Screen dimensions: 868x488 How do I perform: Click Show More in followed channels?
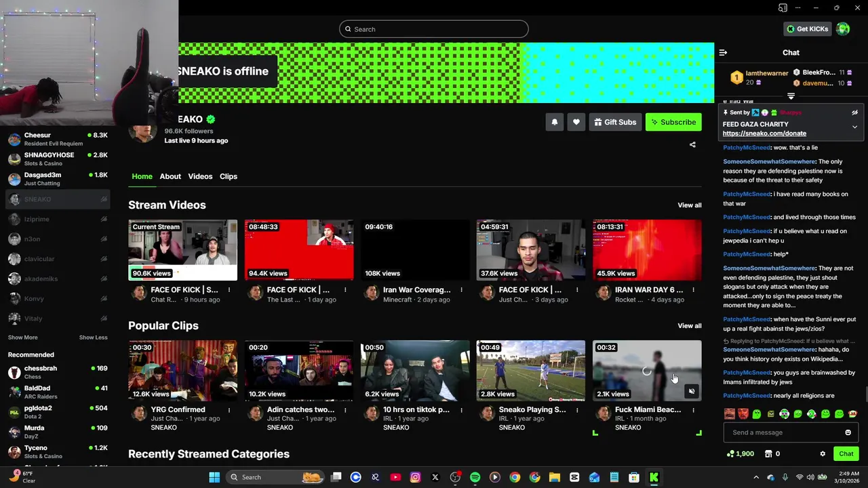(x=22, y=338)
